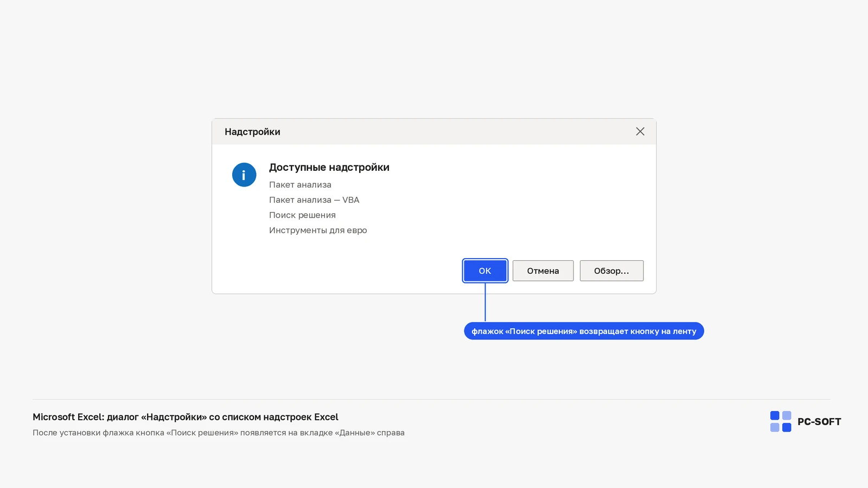The image size is (868, 488).
Task: Select the 'Инструменты для евро' entry
Action: [318, 230]
